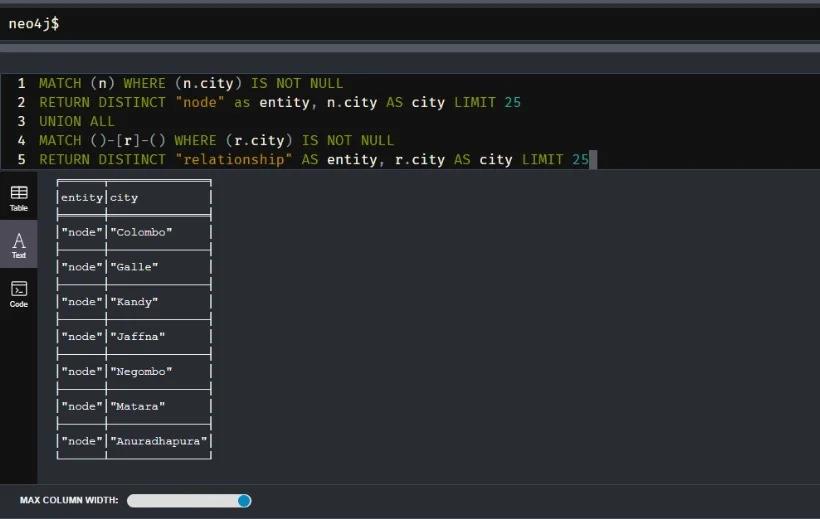The image size is (820, 519).
Task: Click "node" cell in the Matara row
Action: [x=82, y=406]
